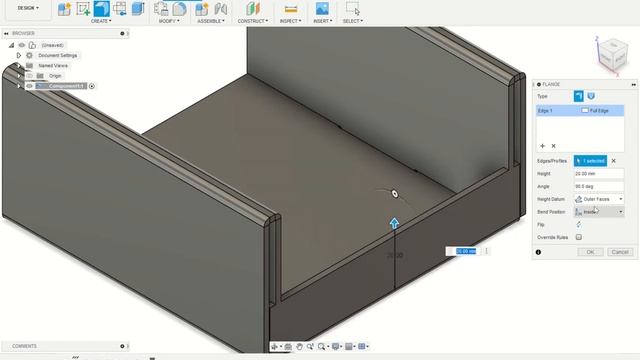The width and height of the screenshot is (640, 360).
Task: Click the 1 selected Edges/Profiles selector
Action: click(590, 161)
